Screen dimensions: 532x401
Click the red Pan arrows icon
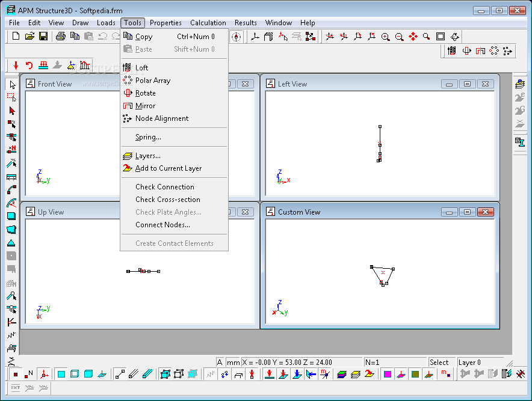coord(413,37)
